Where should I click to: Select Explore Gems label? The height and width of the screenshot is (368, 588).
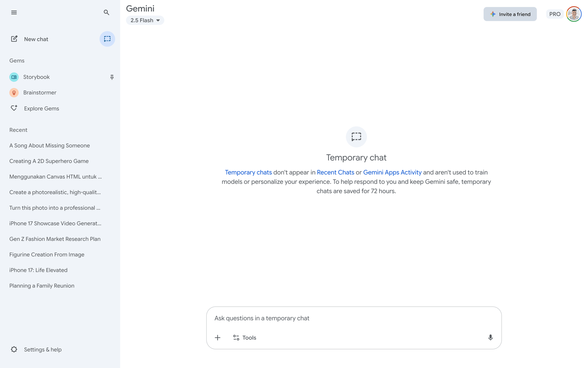click(x=42, y=109)
